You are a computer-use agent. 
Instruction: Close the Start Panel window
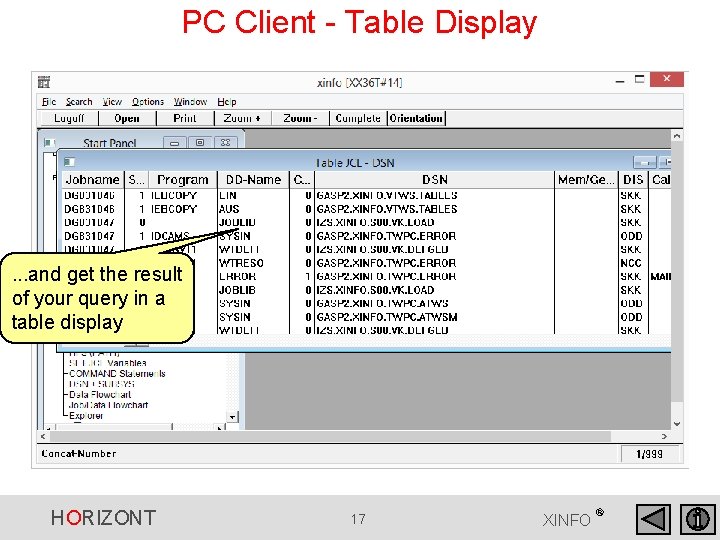coord(225,143)
